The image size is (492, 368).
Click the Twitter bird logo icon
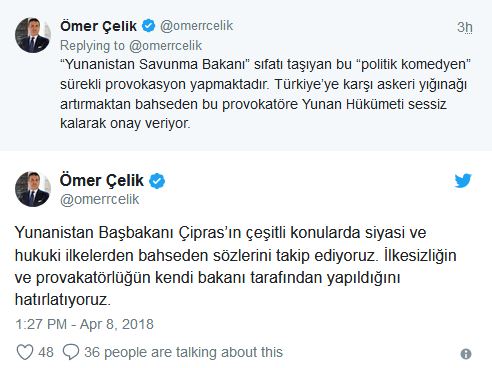(463, 181)
